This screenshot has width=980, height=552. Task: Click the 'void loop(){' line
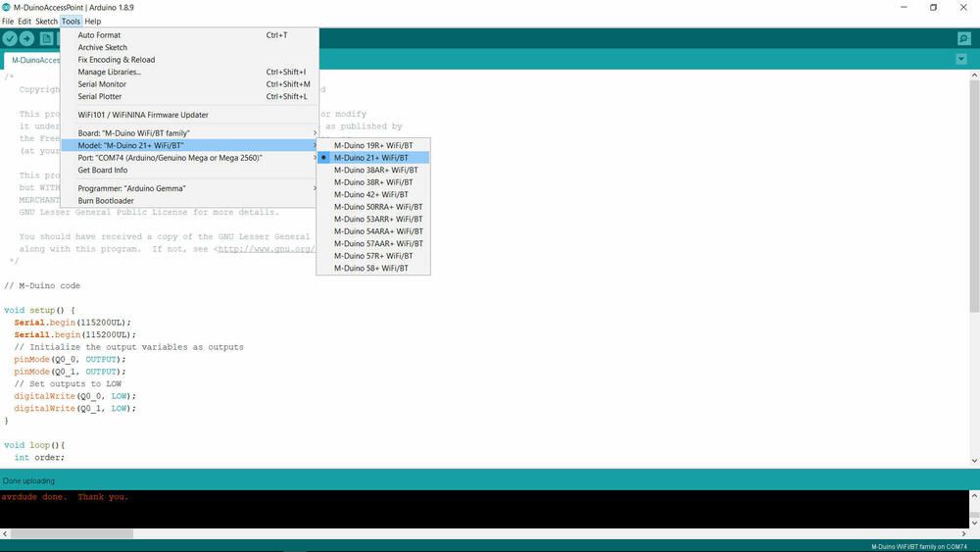[34, 445]
